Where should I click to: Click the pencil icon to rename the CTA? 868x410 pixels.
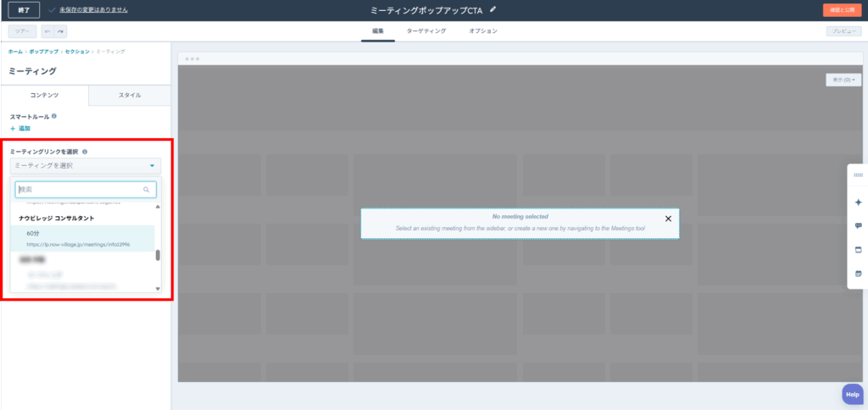pos(493,10)
